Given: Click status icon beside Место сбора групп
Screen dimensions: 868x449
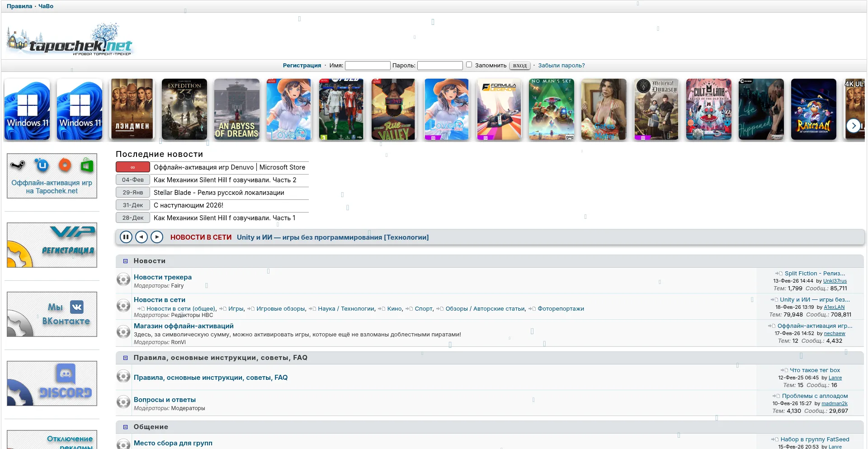Looking at the screenshot, I should click(123, 444).
